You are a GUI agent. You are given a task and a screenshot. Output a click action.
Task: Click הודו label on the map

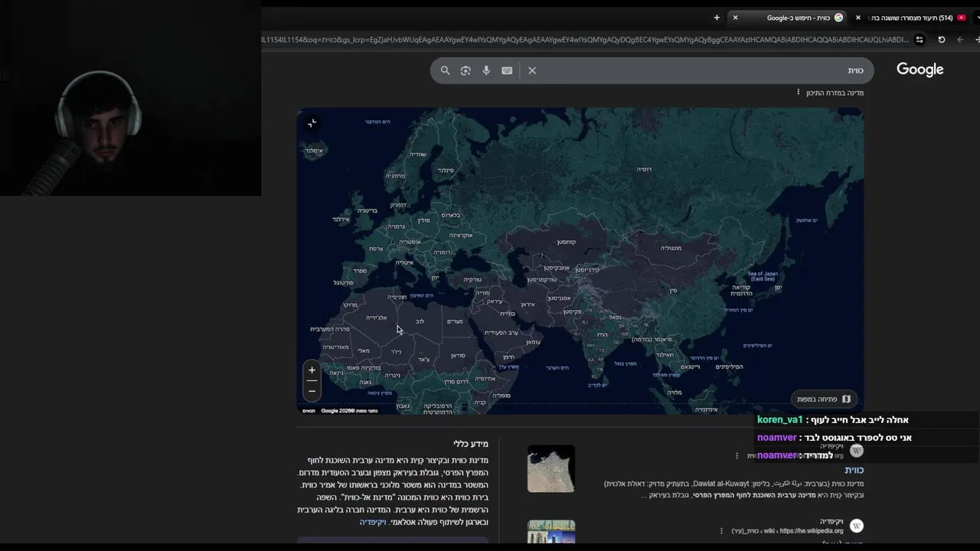pyautogui.click(x=603, y=334)
